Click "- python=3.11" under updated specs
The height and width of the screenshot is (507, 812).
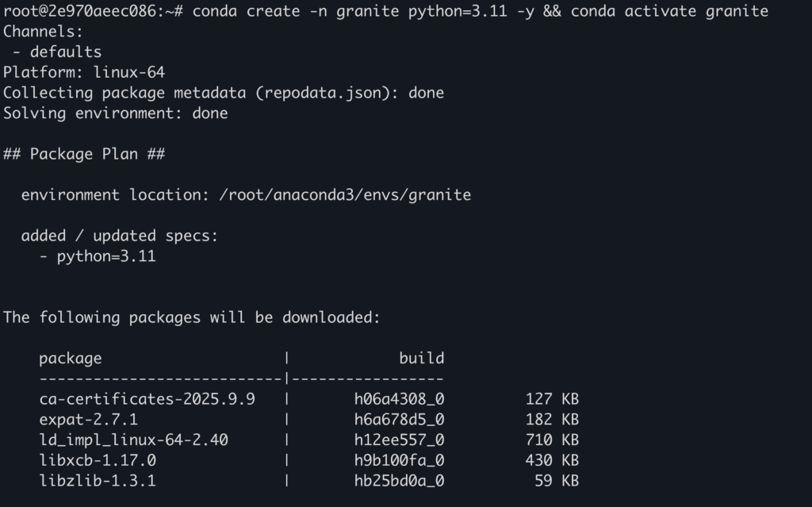pyautogui.click(x=98, y=256)
